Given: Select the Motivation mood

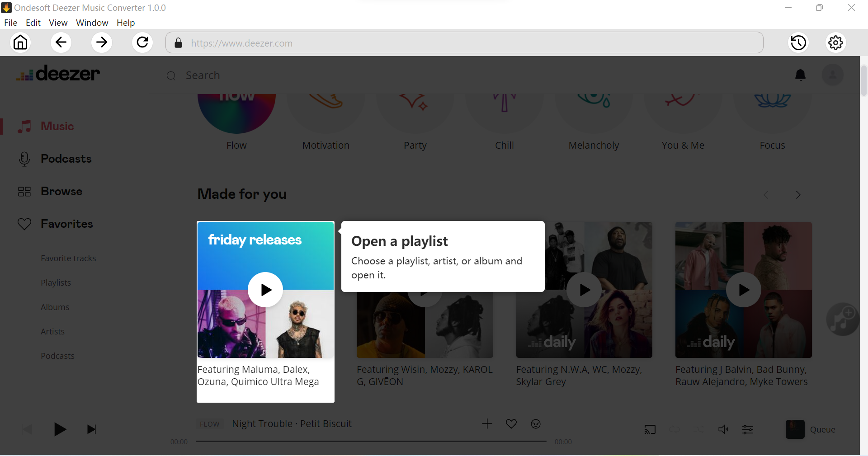Looking at the screenshot, I should point(325,113).
